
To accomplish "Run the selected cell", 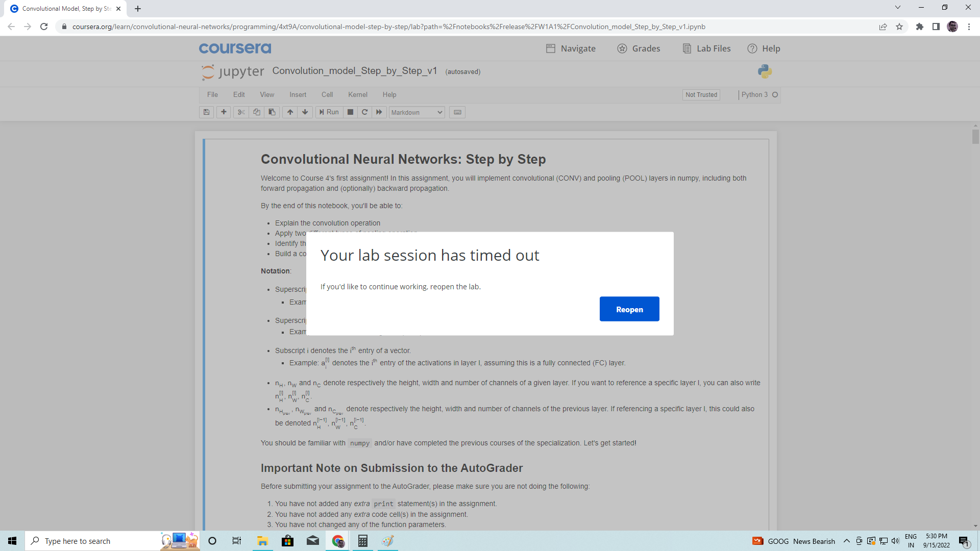I will pyautogui.click(x=329, y=112).
